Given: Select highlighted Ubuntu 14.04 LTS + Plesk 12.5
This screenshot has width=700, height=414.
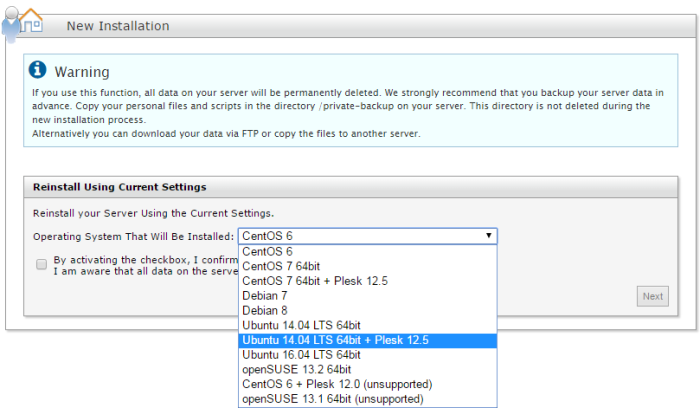Looking at the screenshot, I should (x=334, y=340).
